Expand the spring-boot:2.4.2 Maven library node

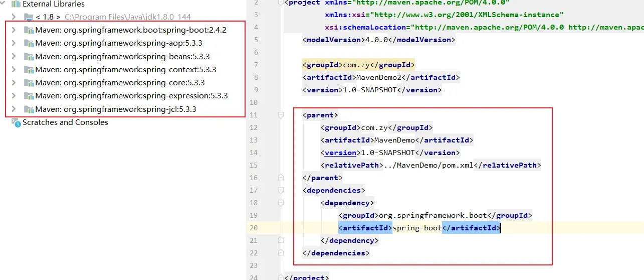tap(14, 30)
